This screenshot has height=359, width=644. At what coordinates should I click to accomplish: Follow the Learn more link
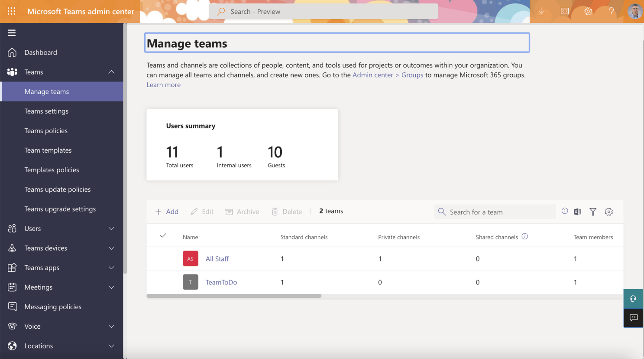click(163, 85)
